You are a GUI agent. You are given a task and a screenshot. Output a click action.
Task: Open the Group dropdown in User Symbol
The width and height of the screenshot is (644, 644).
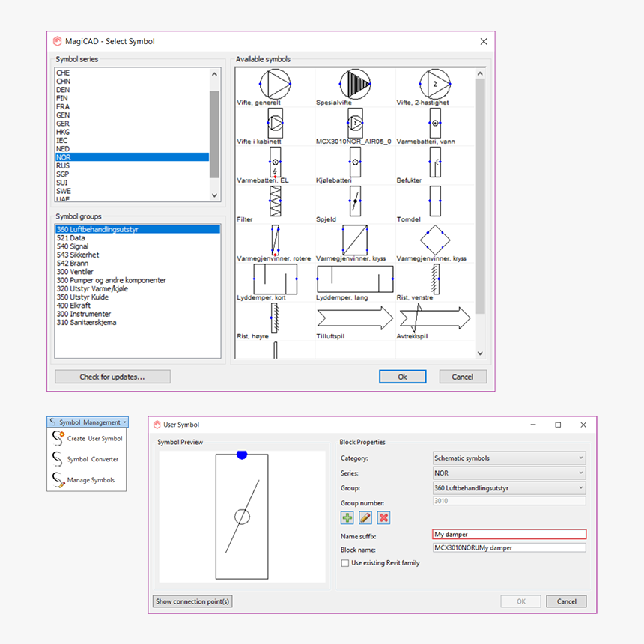click(509, 488)
